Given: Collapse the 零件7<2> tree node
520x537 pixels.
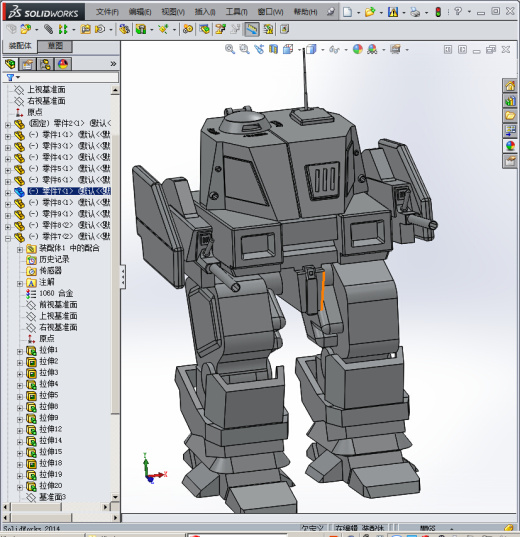Looking at the screenshot, I should pos(8,238).
